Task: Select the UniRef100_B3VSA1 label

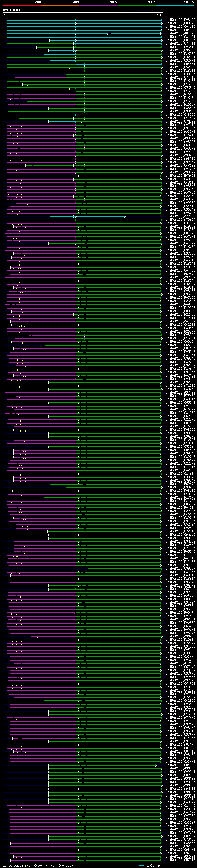Action: coord(180,57)
